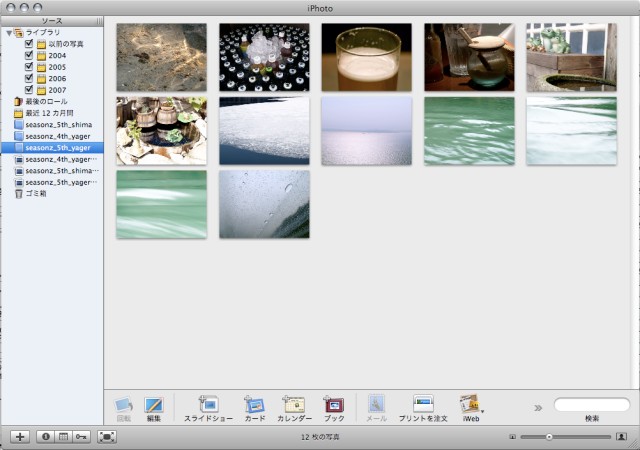The height and width of the screenshot is (450, 640).
Task: Click the add album plus button
Action: (20, 437)
